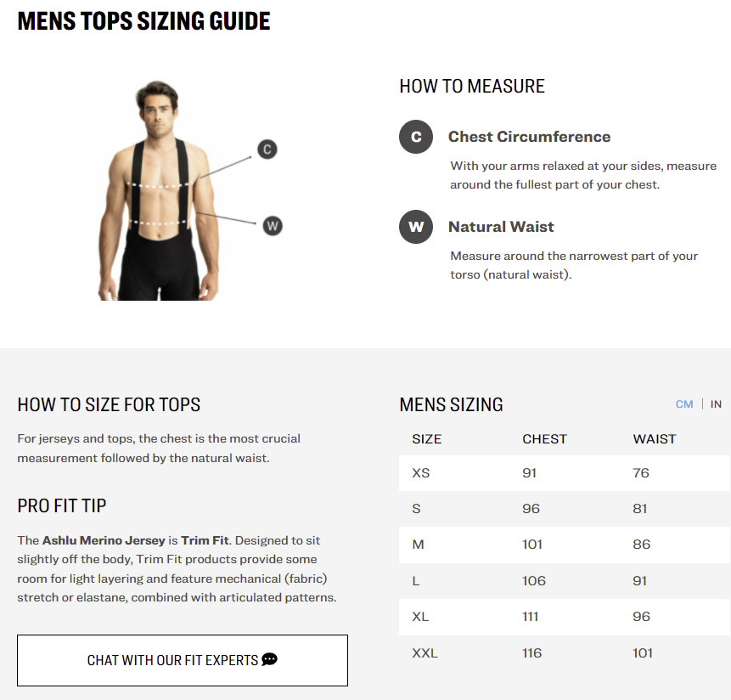Click the W waist marker on model photo
The width and height of the screenshot is (731, 700).
272,225
